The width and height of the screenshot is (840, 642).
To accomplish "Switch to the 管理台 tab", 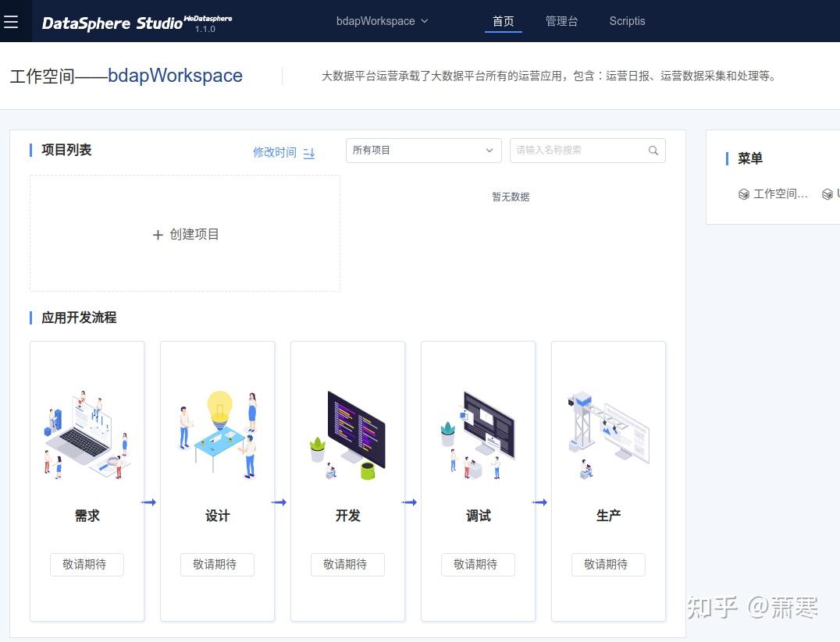I will (562, 21).
